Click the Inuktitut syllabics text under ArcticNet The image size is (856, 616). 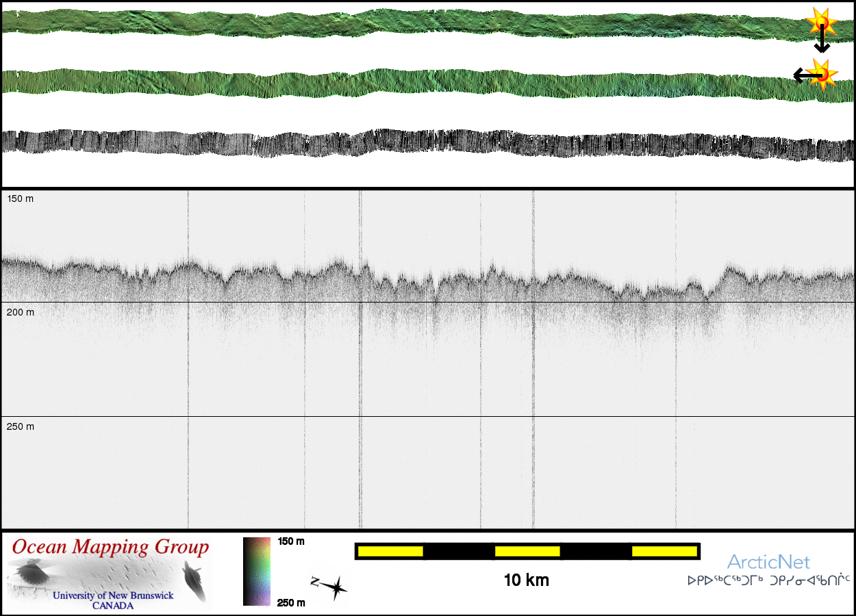tap(768, 581)
